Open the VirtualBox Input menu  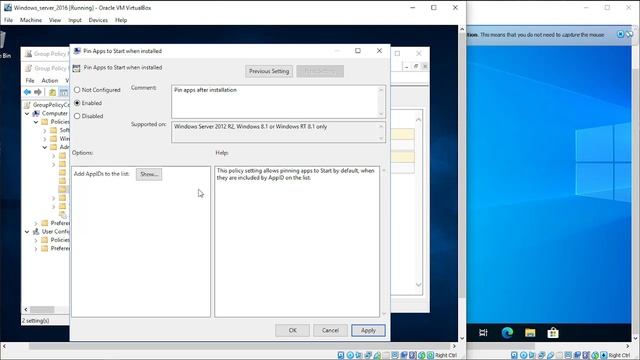(x=75, y=20)
